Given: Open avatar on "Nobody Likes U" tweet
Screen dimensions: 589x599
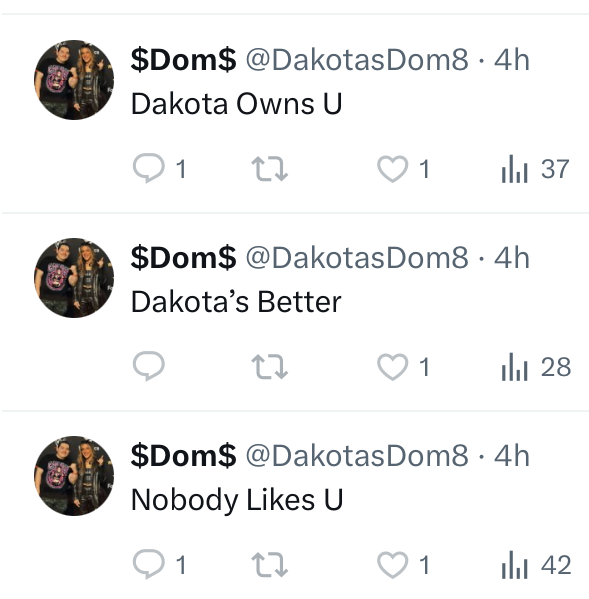Looking at the screenshot, I should pos(74,476).
